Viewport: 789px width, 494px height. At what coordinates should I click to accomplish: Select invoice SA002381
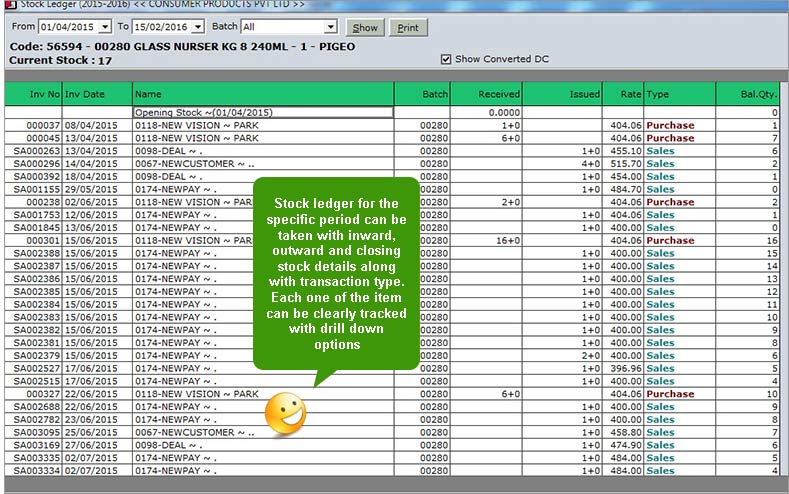37,343
